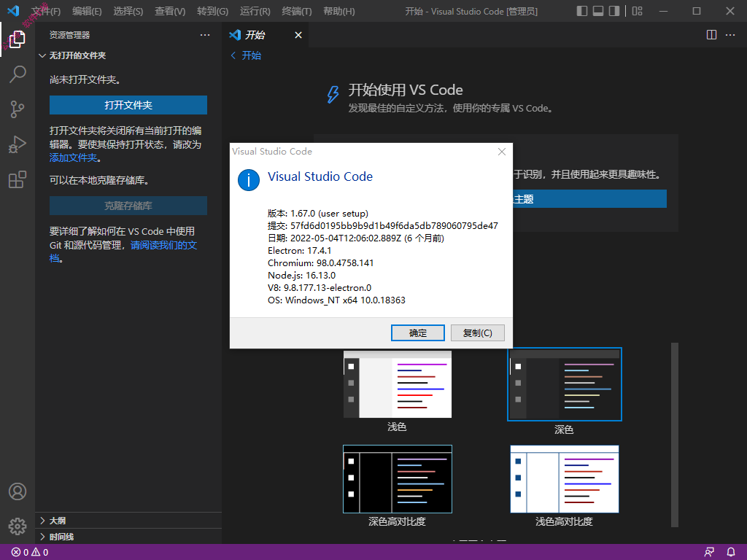
Task: Toggle the secondary side bar layout icon
Action: click(614, 11)
